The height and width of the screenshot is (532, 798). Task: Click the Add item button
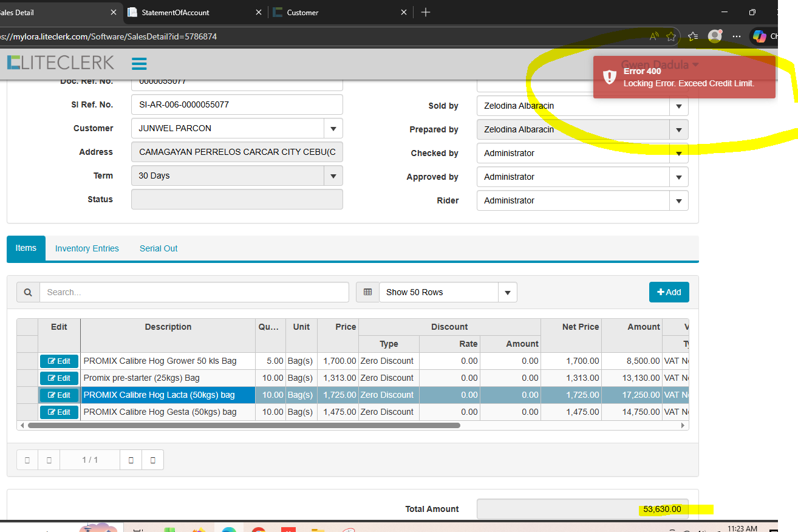point(669,292)
